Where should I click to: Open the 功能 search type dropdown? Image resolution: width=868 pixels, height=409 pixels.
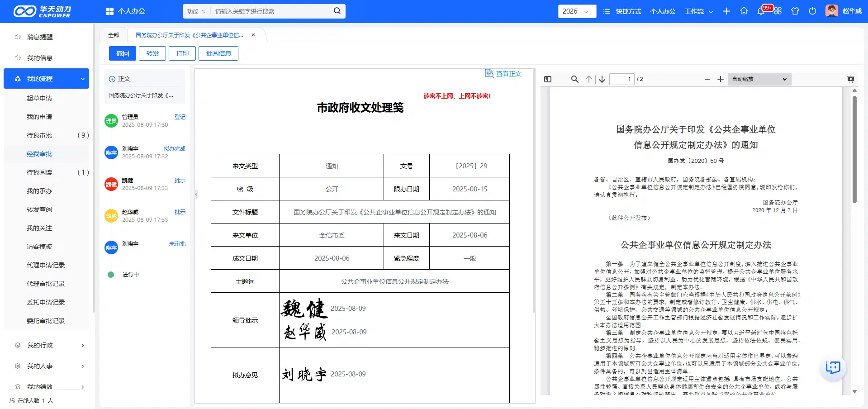tap(196, 11)
